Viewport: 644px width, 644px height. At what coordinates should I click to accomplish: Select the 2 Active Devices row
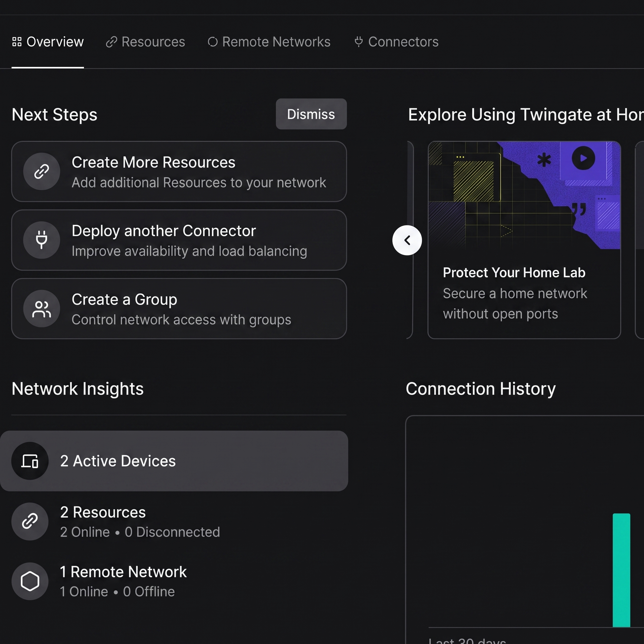point(174,461)
